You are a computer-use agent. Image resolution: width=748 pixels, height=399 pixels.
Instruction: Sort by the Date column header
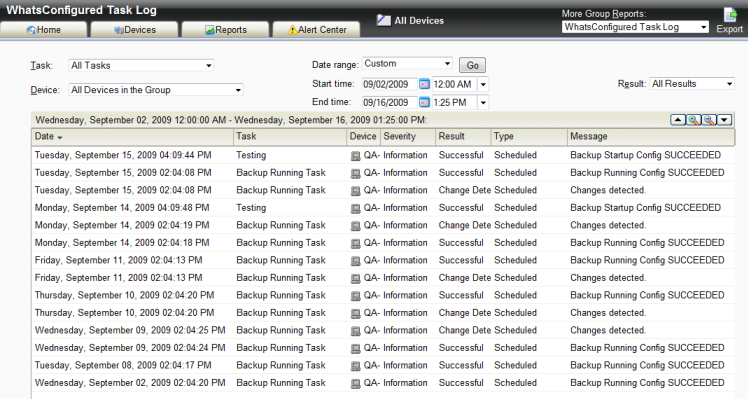(133, 136)
